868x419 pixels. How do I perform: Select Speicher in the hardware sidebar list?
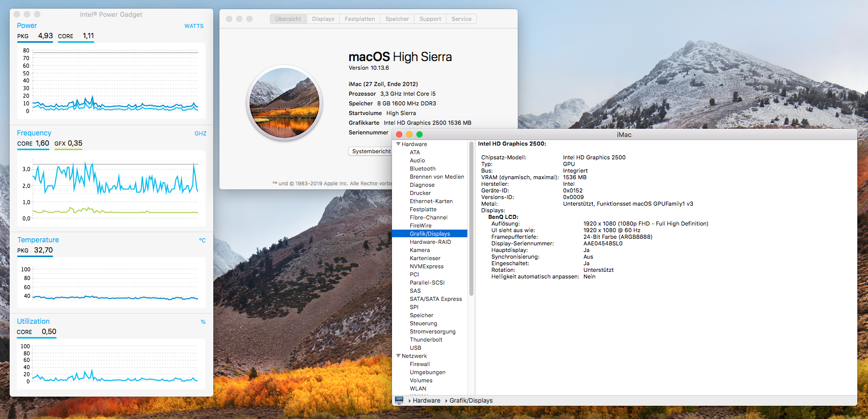tap(422, 315)
